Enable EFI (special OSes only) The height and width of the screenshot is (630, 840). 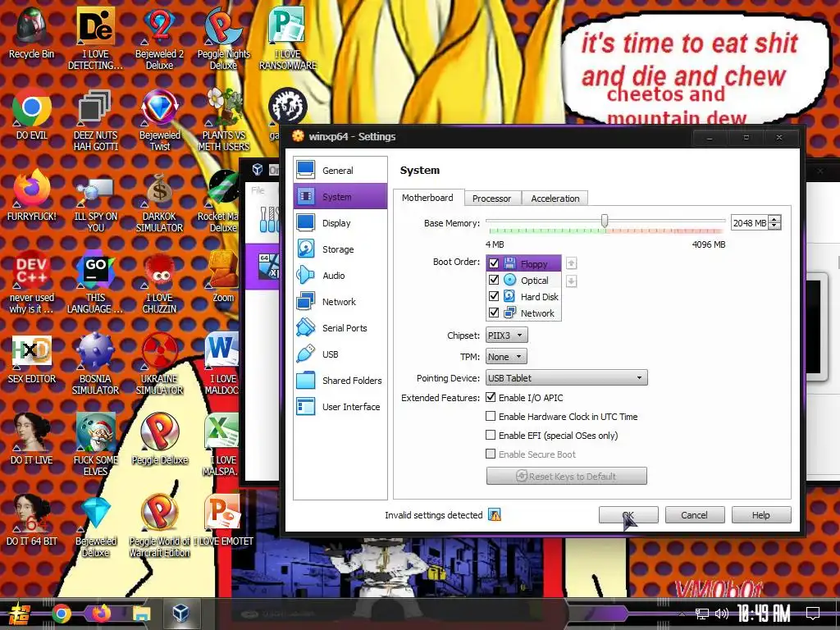(491, 435)
